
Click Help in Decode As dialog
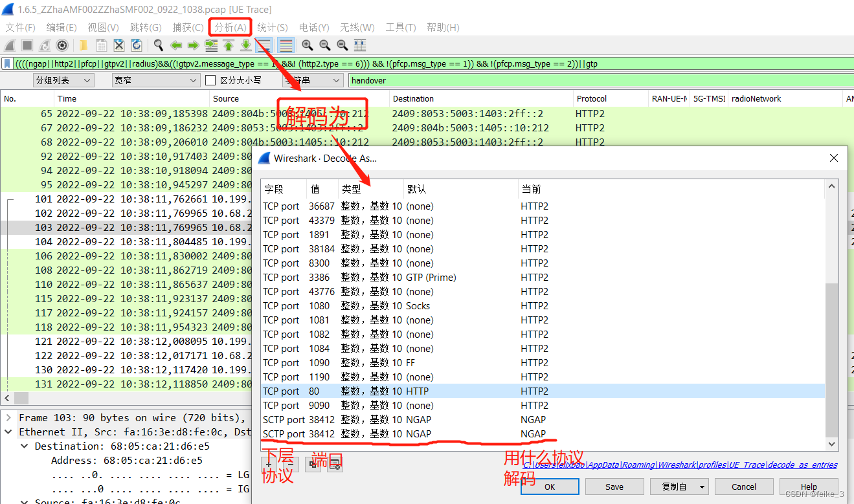point(809,487)
